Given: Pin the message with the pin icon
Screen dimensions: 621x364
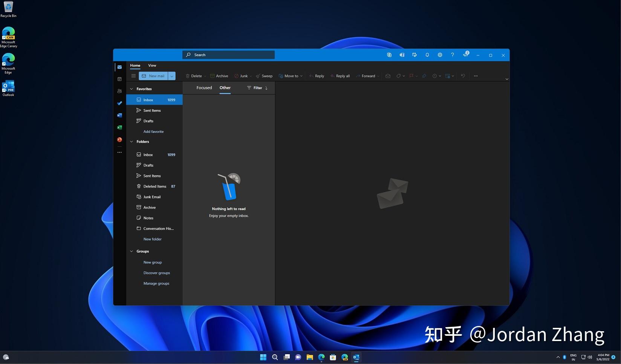Looking at the screenshot, I should [x=424, y=76].
